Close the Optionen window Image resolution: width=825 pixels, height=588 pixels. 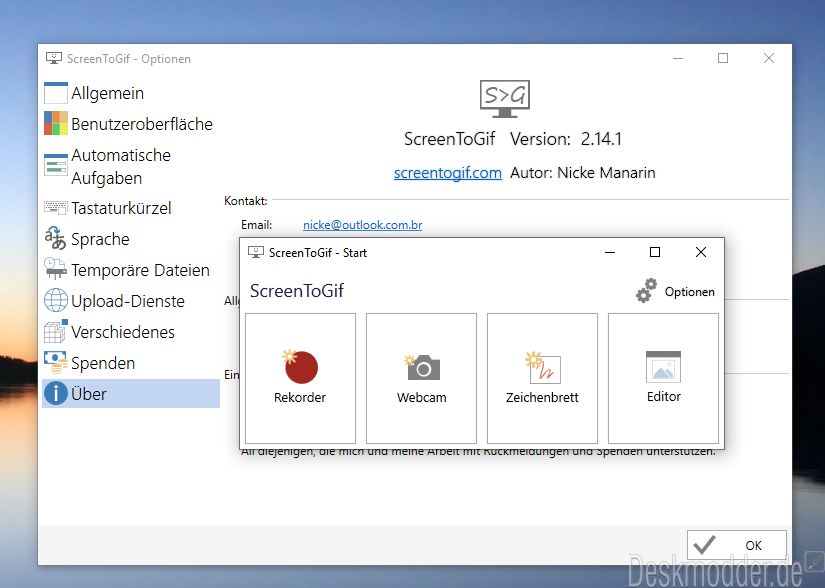click(x=769, y=58)
